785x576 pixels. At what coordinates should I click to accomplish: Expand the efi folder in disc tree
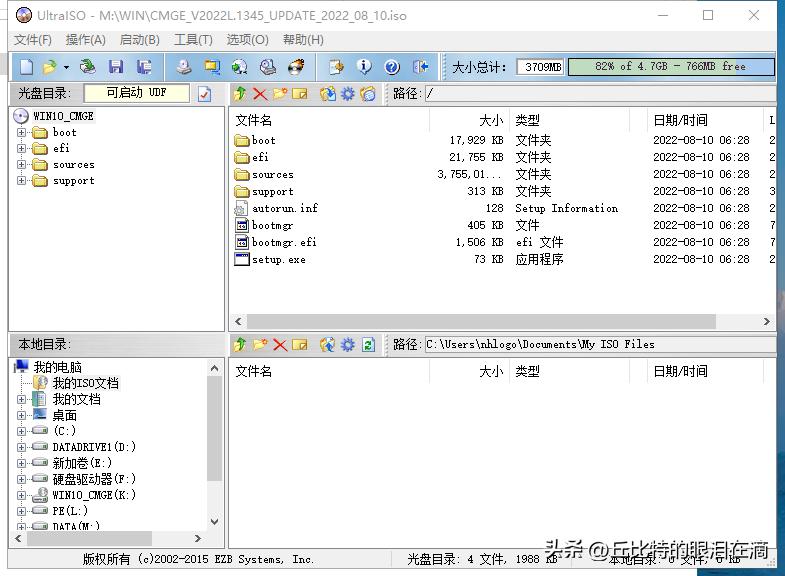coord(21,148)
